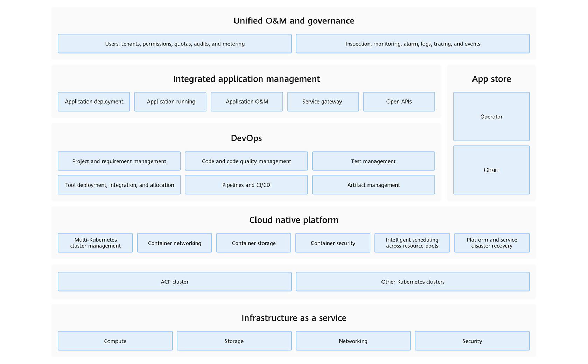Choose the Service gateway box
This screenshot has height=364, width=588.
click(x=323, y=102)
